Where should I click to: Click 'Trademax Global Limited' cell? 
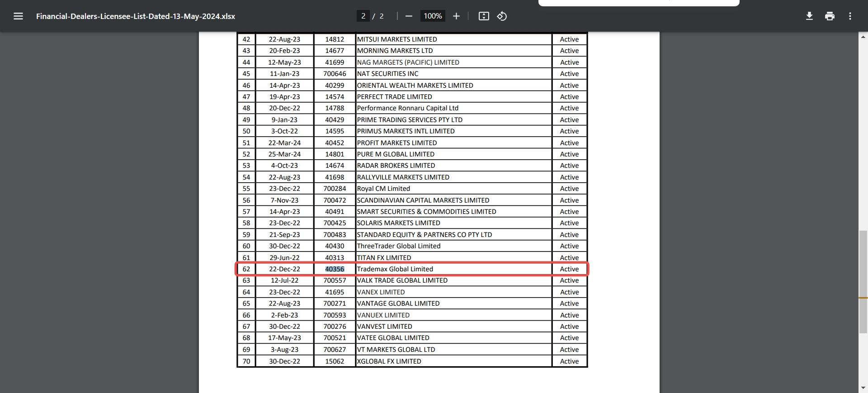(453, 269)
